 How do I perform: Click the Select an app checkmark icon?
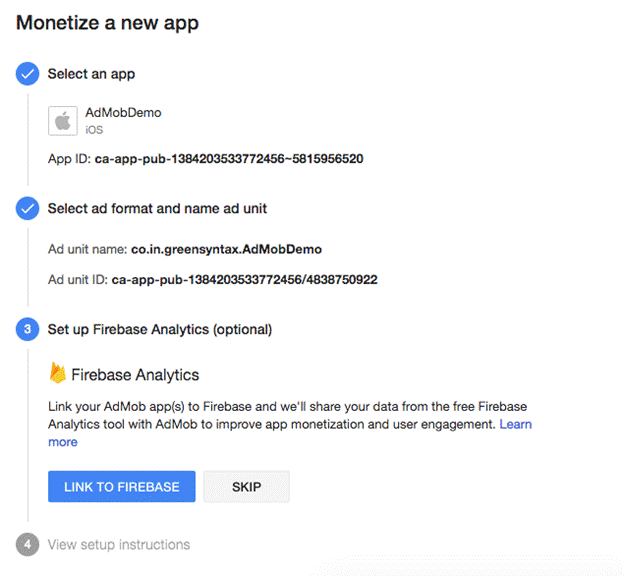point(27,74)
